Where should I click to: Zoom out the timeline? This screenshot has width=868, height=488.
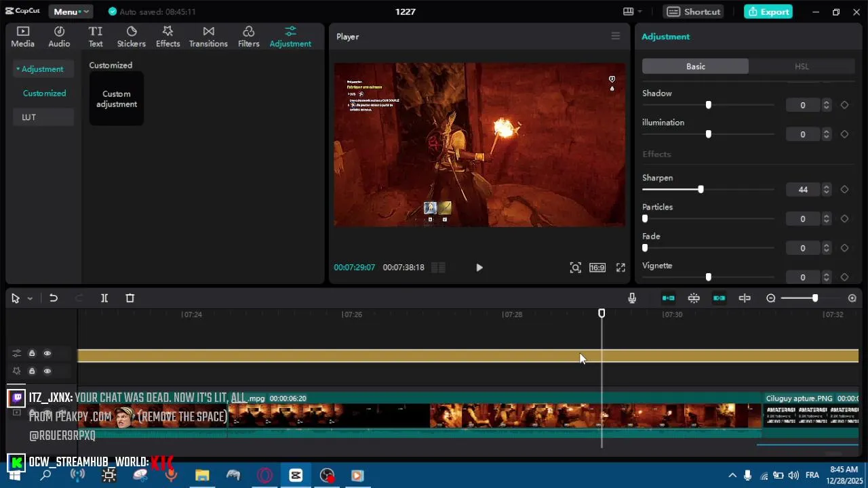pos(771,298)
